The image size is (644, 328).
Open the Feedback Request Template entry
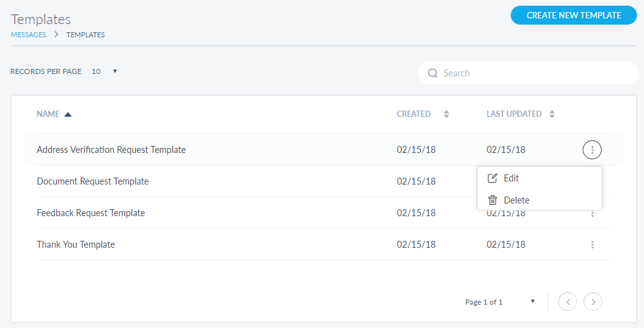91,213
